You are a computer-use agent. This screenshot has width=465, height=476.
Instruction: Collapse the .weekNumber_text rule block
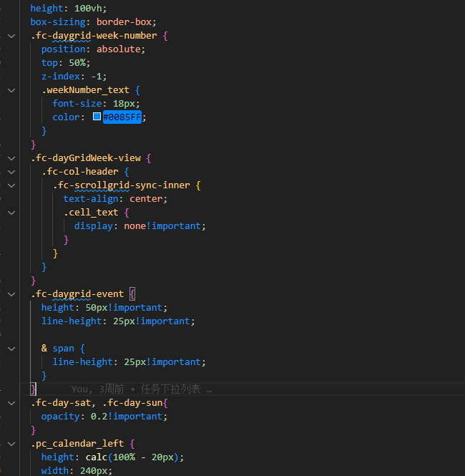tap(11, 90)
